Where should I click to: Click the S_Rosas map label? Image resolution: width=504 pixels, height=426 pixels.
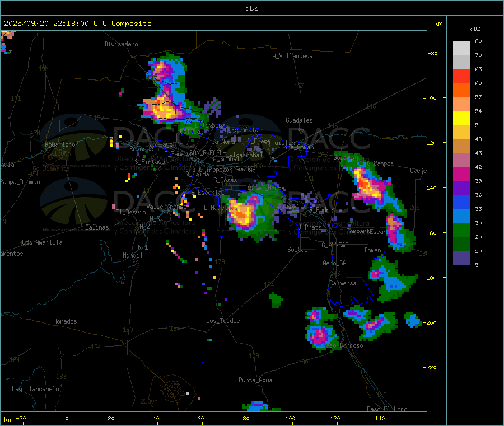coord(225,180)
